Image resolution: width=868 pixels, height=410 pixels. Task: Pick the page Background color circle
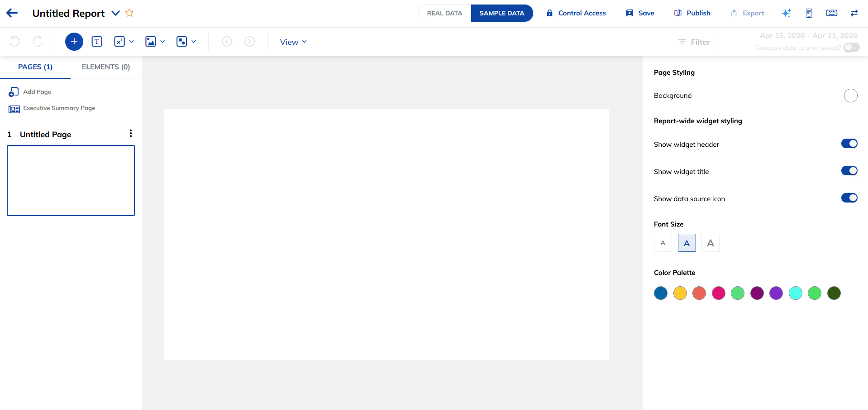click(x=851, y=96)
